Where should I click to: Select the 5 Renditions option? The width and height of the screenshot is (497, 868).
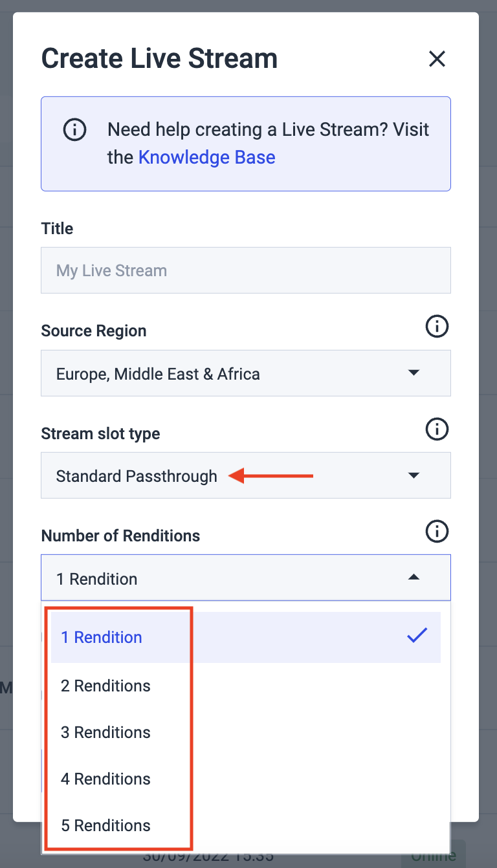click(105, 825)
